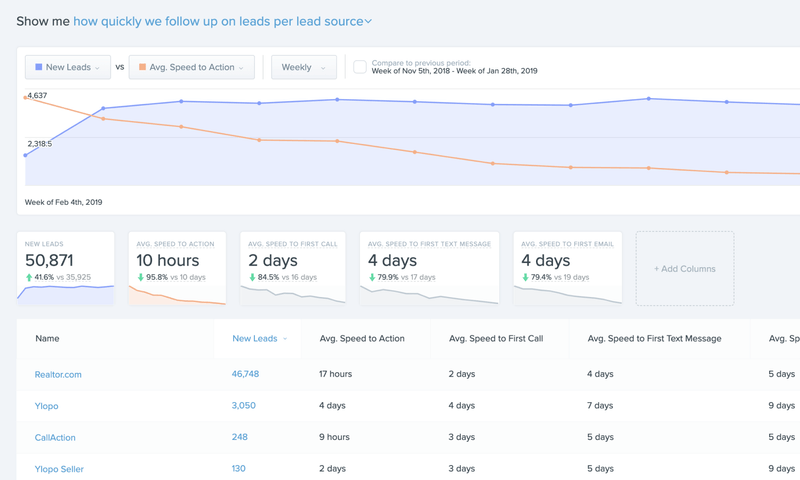Open the Realtor.com lead source link

(x=58, y=374)
